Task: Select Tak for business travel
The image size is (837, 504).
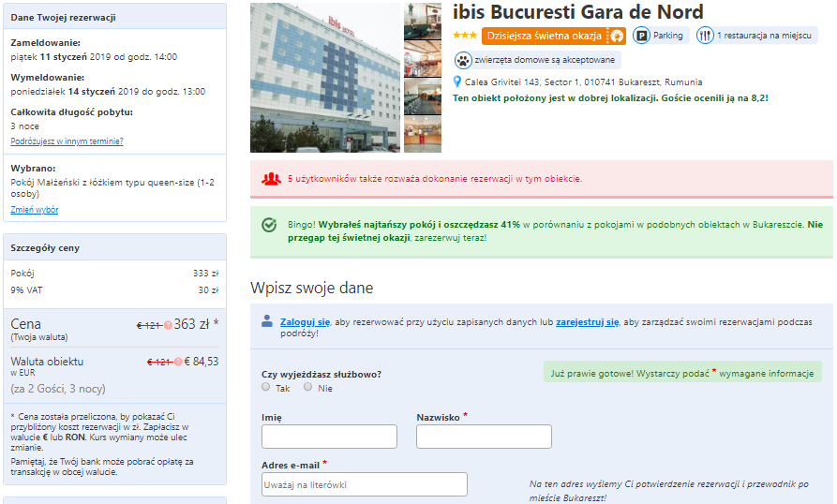Action: 266,387
